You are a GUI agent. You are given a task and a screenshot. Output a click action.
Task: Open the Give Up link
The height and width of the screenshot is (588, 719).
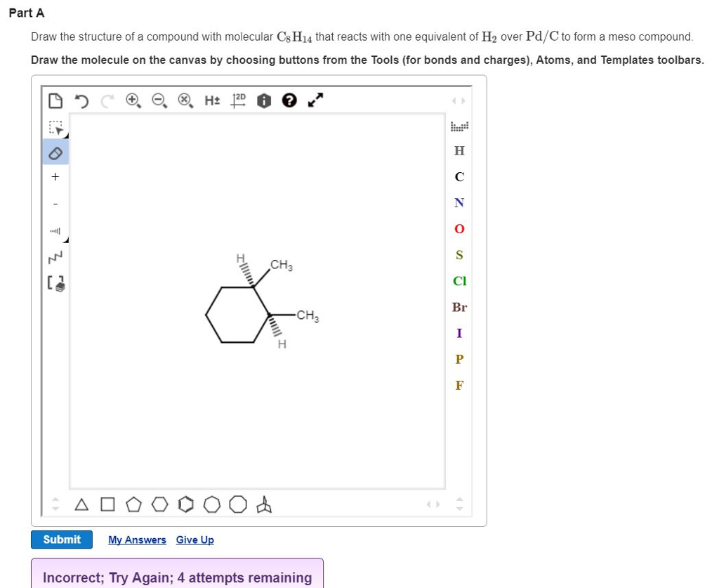point(194,540)
